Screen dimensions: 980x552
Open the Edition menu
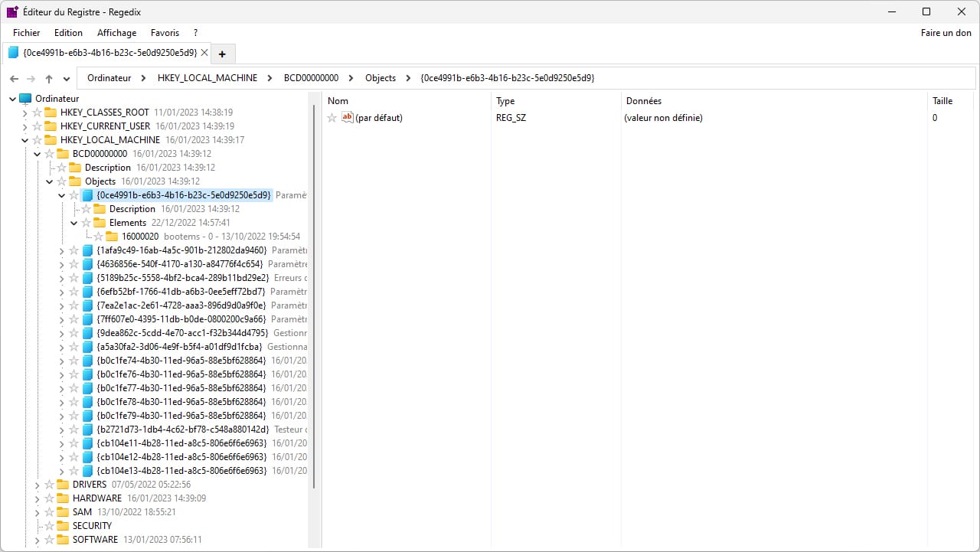[x=68, y=33]
